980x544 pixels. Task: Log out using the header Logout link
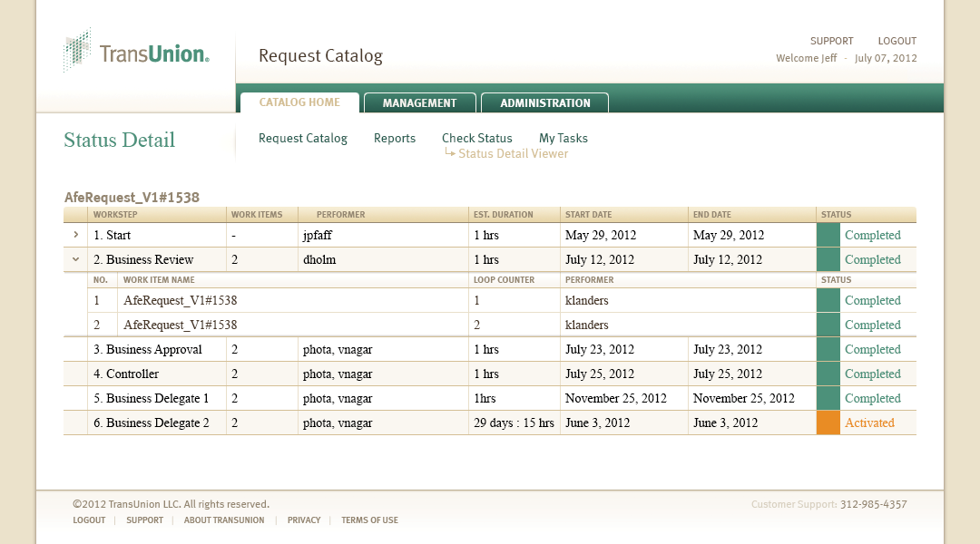(x=897, y=41)
